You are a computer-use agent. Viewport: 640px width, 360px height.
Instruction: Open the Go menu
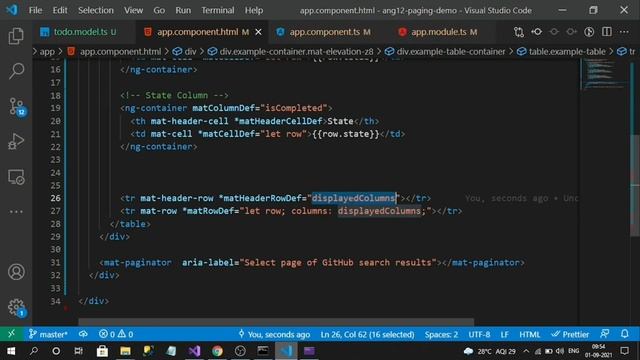click(159, 10)
